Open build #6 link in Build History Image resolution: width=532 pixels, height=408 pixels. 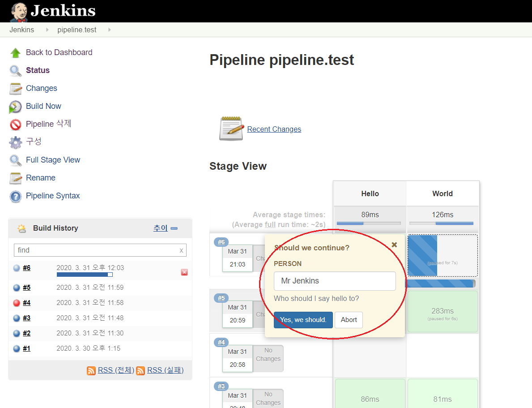pos(27,268)
